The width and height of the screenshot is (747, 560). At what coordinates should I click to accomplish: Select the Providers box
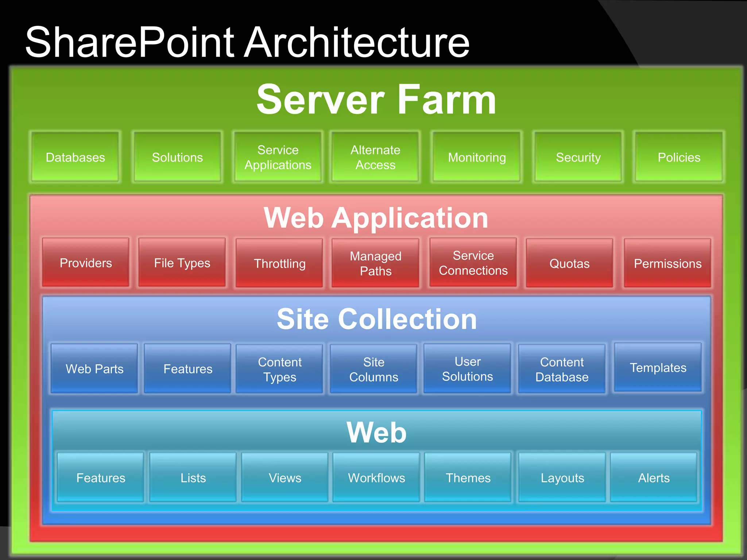click(86, 262)
